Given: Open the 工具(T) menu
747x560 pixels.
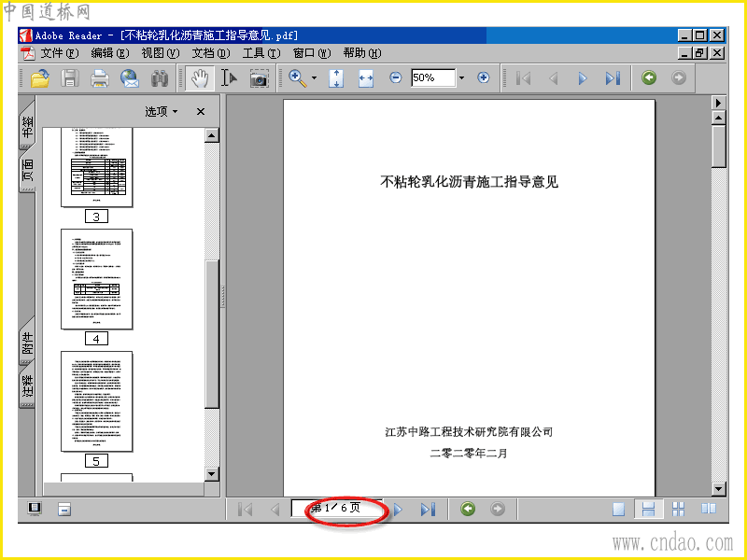Looking at the screenshot, I should (x=261, y=53).
